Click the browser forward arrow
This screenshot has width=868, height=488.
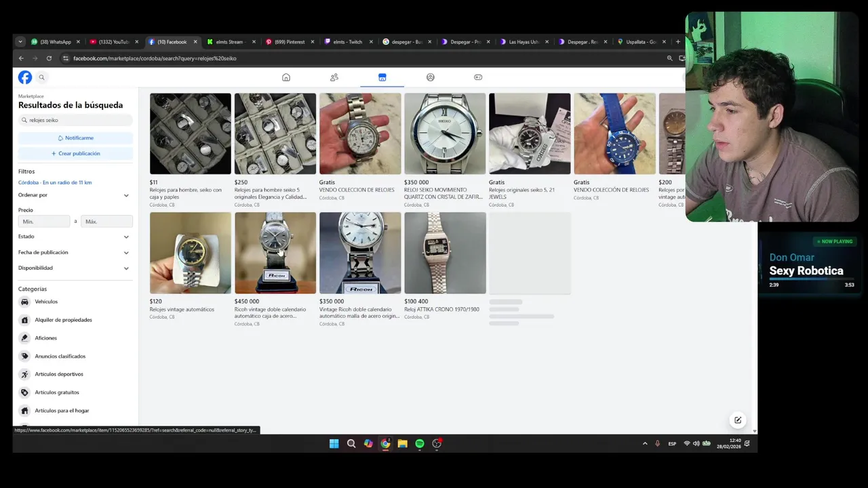[35, 58]
